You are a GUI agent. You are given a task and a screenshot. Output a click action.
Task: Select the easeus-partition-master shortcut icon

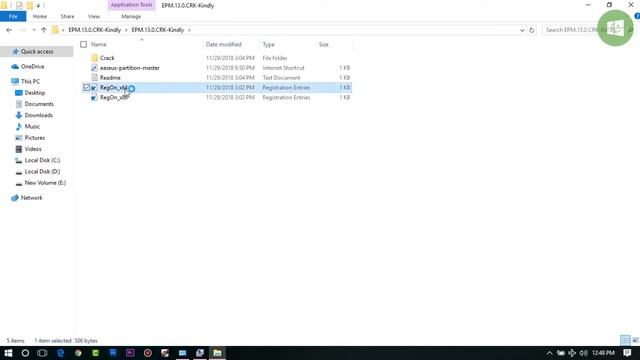(95, 68)
